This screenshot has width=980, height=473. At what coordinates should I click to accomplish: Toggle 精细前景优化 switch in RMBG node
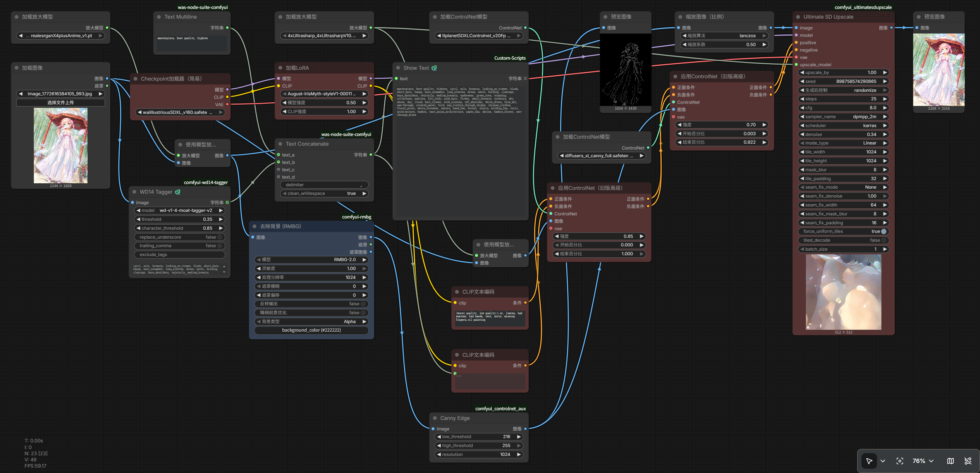pos(311,313)
